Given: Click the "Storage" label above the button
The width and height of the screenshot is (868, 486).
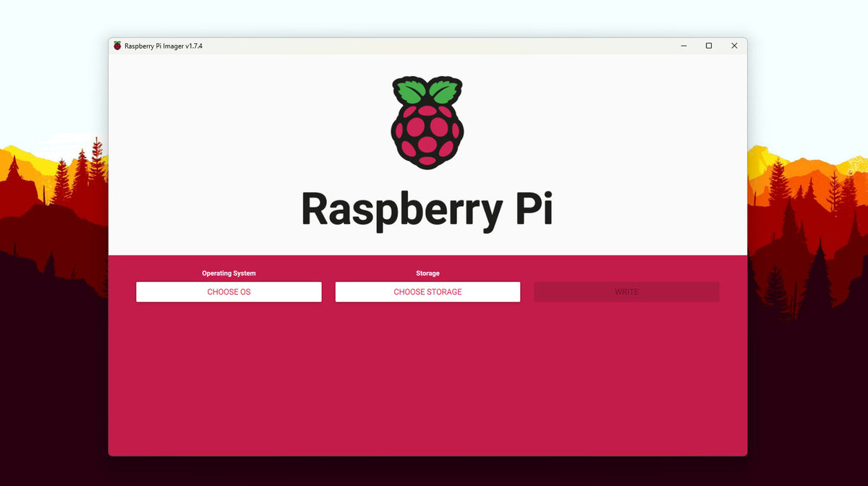Looking at the screenshot, I should click(x=427, y=273).
